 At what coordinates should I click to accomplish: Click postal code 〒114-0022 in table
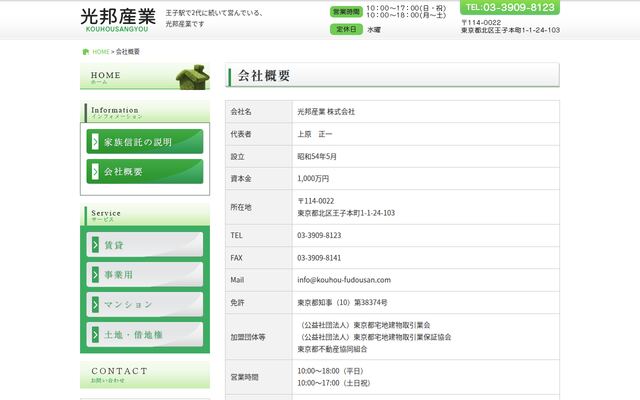pos(316,201)
